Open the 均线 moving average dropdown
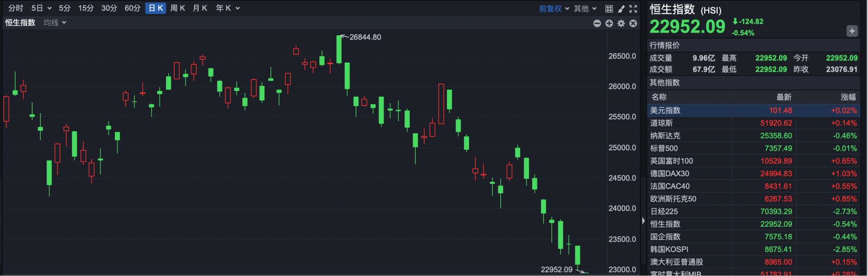The height and width of the screenshot is (276, 868). coord(55,23)
